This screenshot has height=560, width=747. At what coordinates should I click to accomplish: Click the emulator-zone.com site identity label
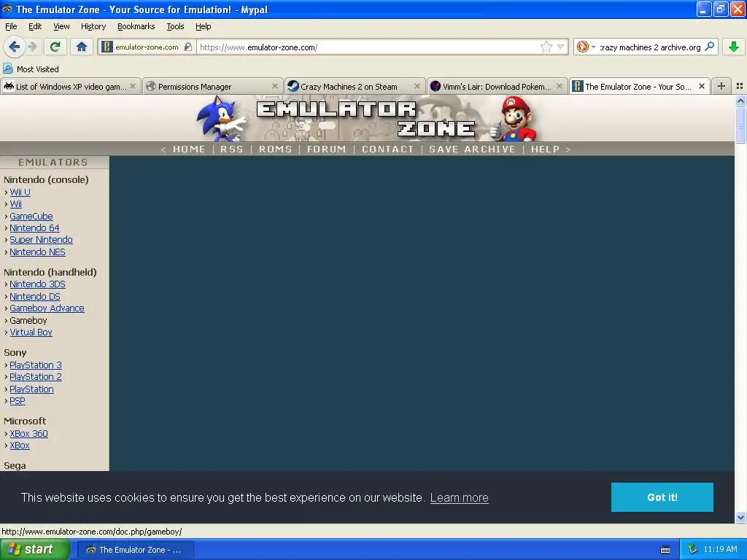coord(147,47)
